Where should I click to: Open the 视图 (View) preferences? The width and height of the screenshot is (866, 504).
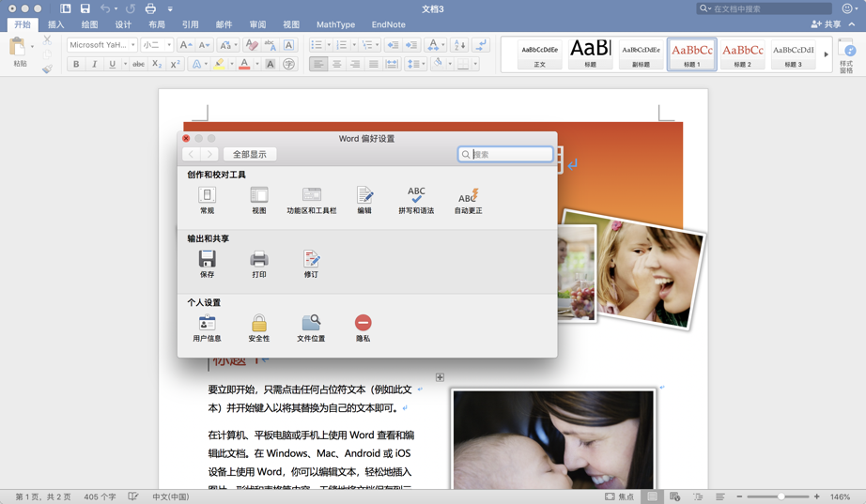259,200
